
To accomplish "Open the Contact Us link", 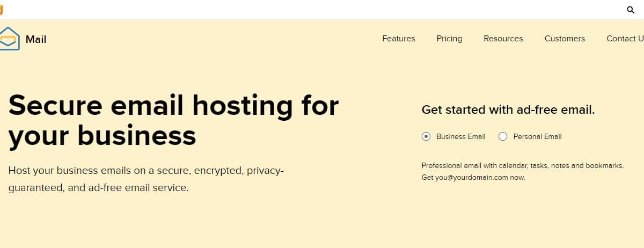I will tap(625, 39).
